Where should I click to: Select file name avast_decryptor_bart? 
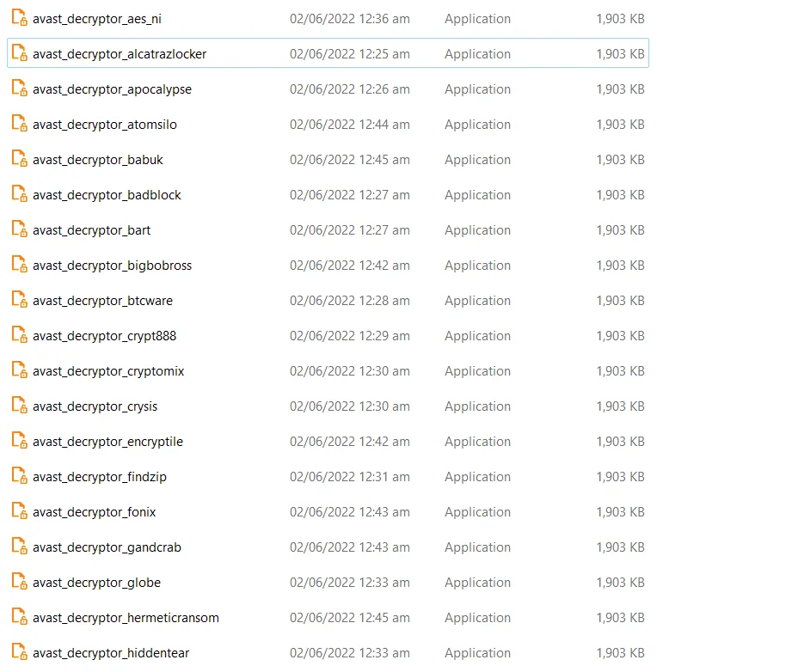91,231
